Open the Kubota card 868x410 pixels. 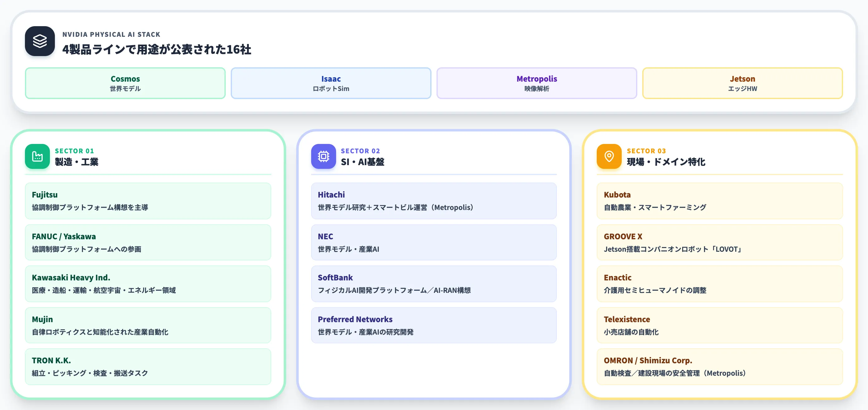[720, 201]
